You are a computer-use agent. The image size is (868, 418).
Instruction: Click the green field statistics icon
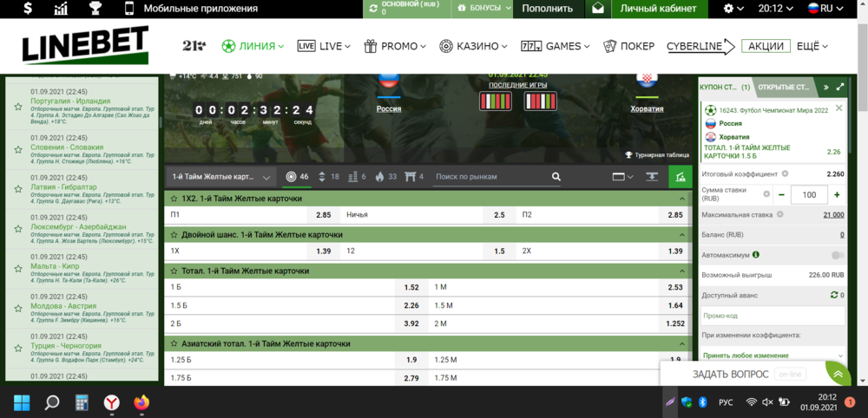[681, 177]
